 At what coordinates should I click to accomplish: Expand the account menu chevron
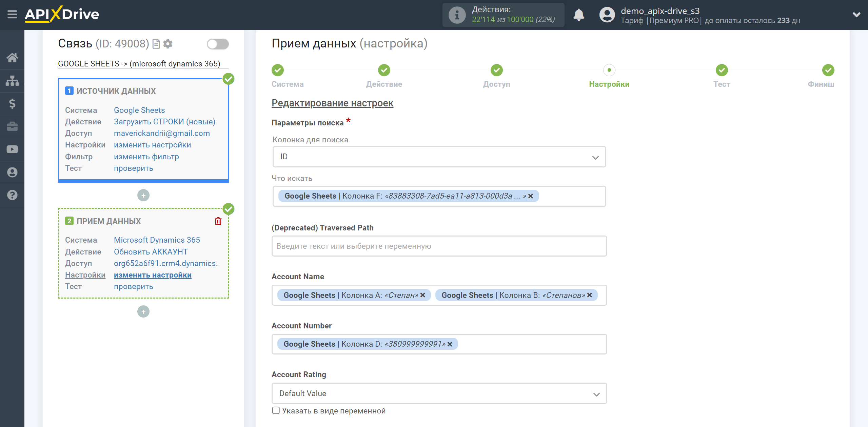(856, 15)
